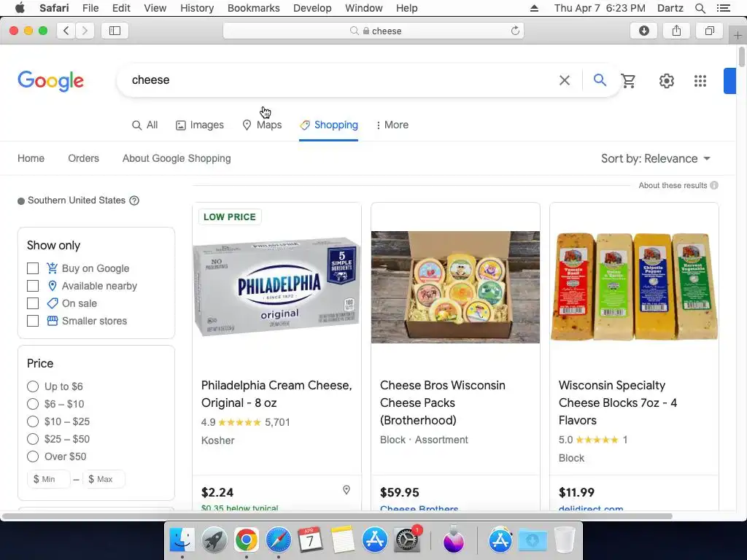Screen dimensions: 747x560
Task: Open Safari compass icon in the dock
Action: tap(278, 540)
